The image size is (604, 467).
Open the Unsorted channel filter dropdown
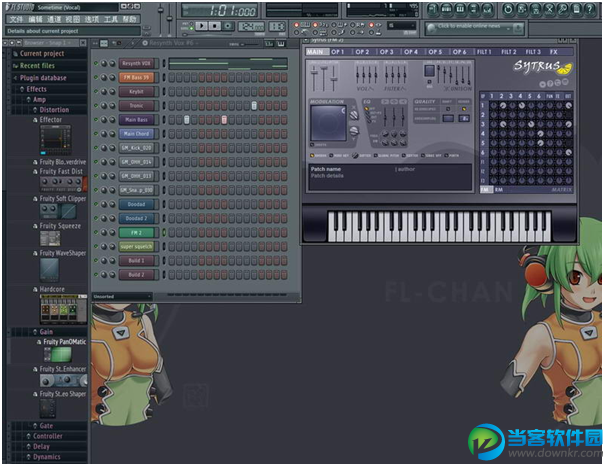[x=122, y=296]
